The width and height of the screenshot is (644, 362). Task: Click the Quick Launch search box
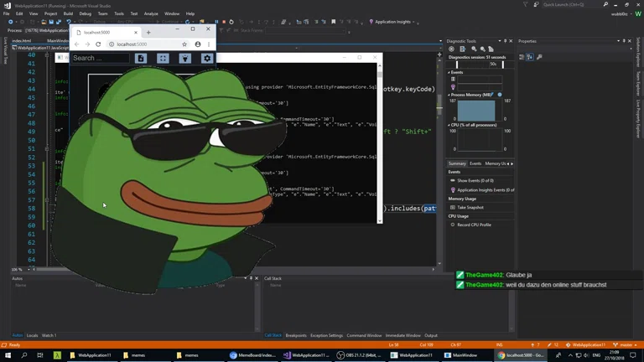coord(575,4)
